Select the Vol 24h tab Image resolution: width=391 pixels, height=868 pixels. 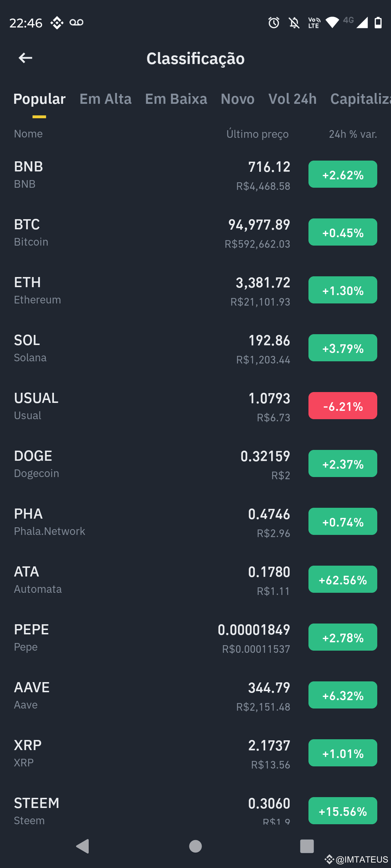pos(293,99)
